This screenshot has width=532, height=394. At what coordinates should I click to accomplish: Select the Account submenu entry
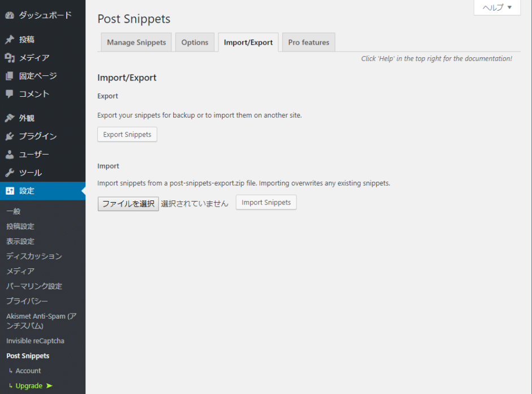27,371
